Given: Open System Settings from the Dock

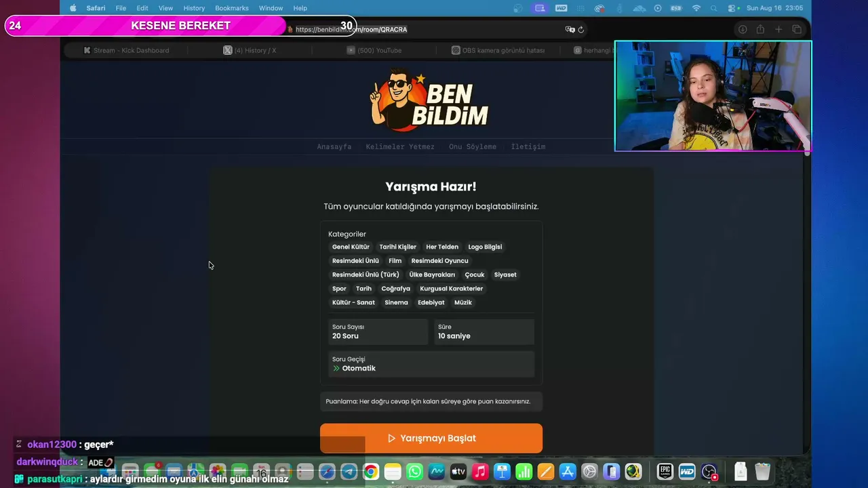Looking at the screenshot, I should pyautogui.click(x=589, y=472).
